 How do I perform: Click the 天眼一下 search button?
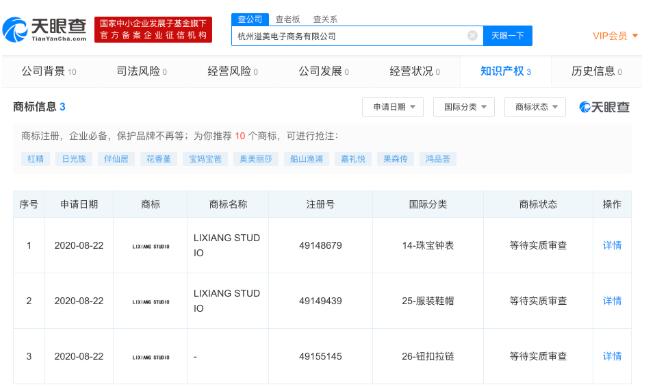(507, 36)
